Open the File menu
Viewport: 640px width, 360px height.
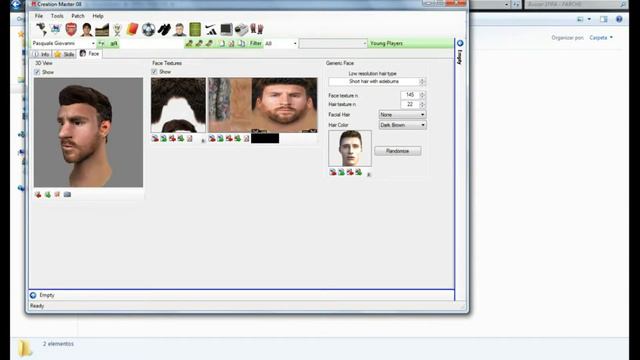pos(39,16)
